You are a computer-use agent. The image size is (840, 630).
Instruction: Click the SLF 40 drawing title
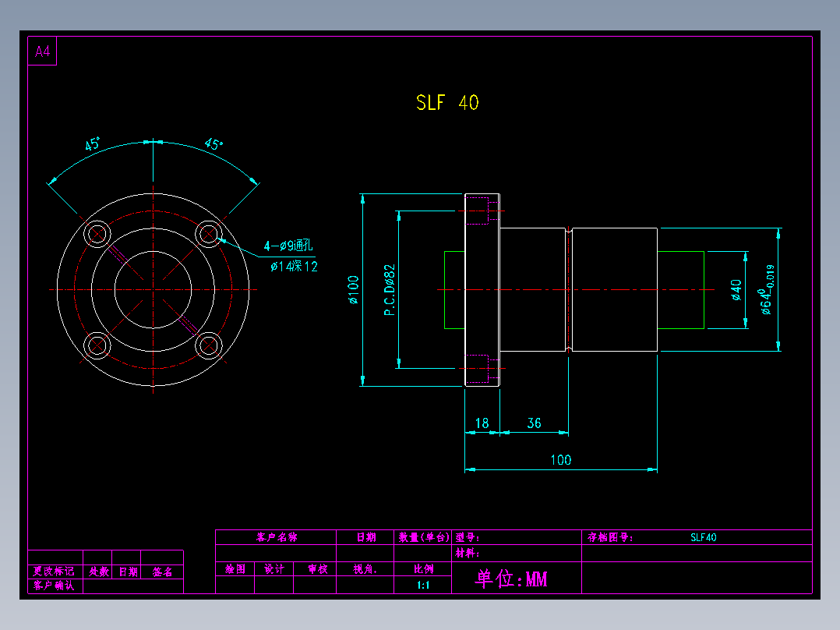tap(447, 102)
